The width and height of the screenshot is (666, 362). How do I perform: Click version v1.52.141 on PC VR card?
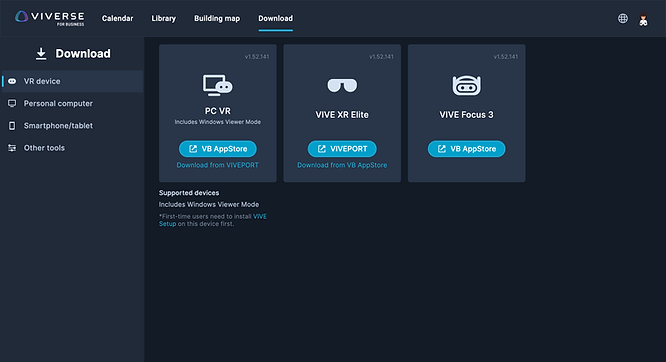(x=257, y=57)
